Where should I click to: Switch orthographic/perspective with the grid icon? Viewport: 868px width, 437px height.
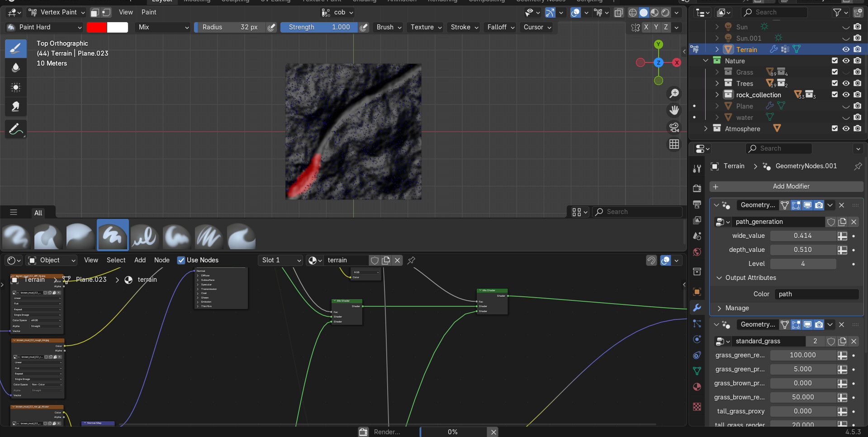point(674,144)
